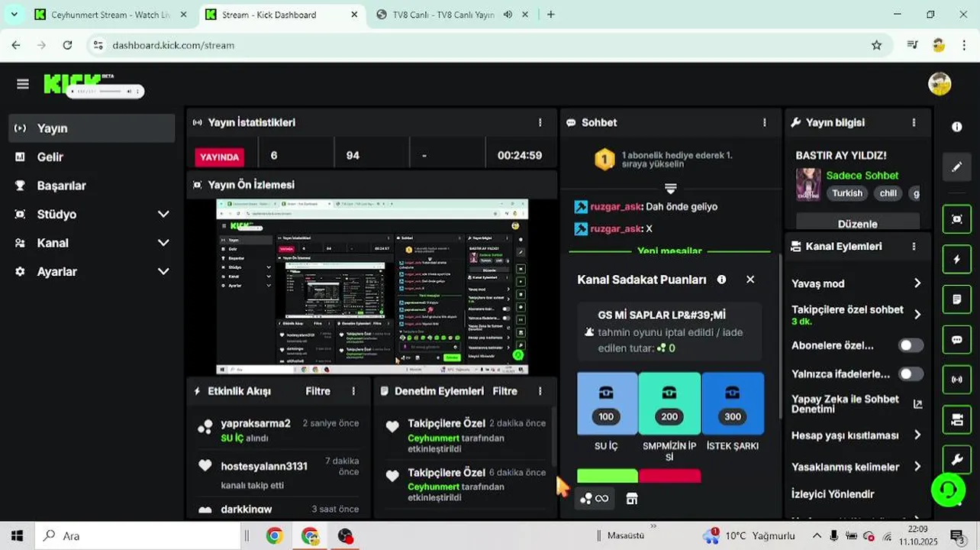Open the channel points infinity button
This screenshot has height=550, width=980.
[595, 499]
